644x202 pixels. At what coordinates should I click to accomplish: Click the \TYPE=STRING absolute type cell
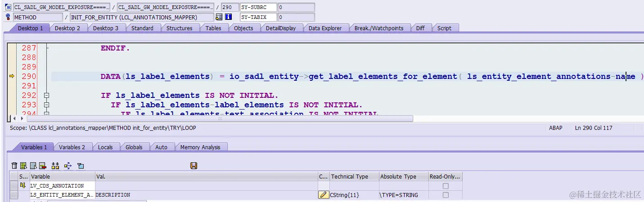point(403,195)
